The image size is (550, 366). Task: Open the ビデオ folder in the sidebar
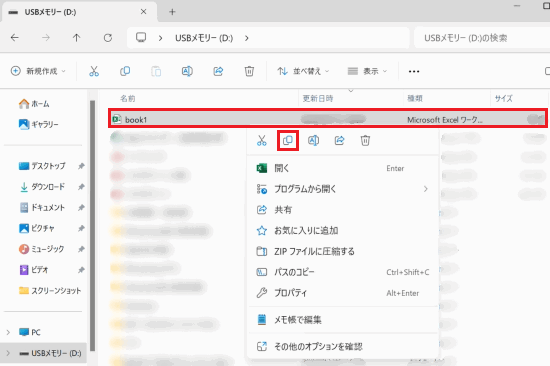pos(34,270)
